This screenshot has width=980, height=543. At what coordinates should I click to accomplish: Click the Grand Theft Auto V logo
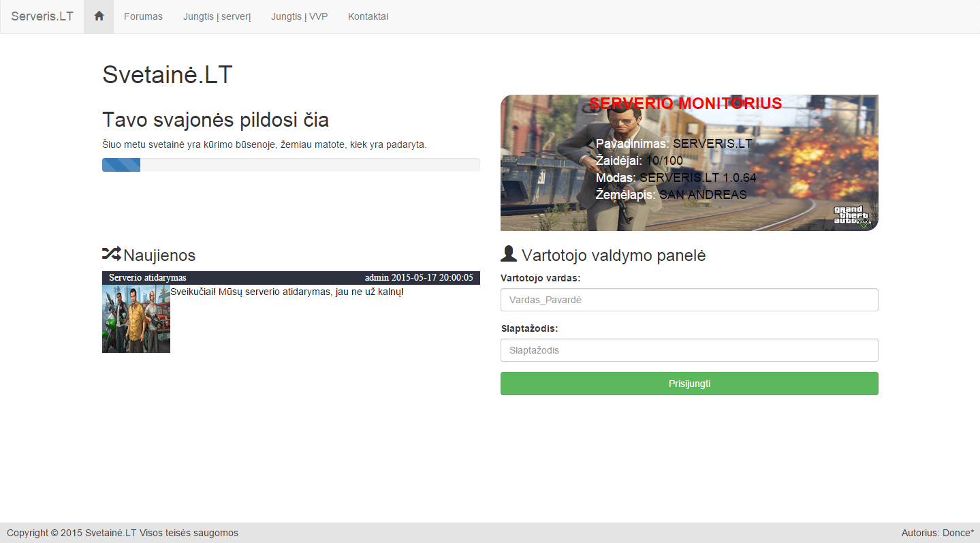tap(852, 216)
